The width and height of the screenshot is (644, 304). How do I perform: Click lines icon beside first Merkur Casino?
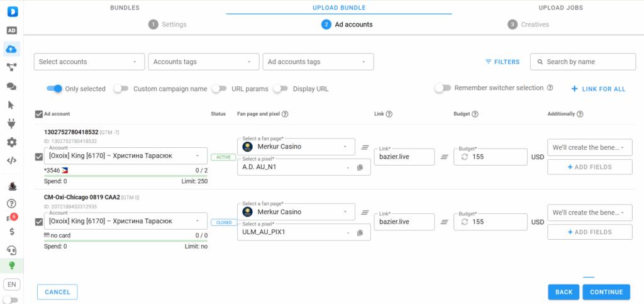(x=364, y=147)
